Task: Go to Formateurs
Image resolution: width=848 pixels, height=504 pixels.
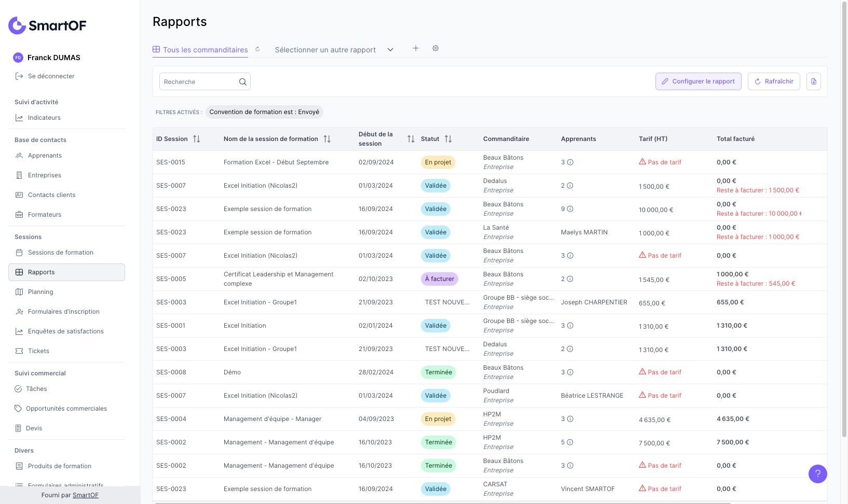Action: click(x=44, y=215)
